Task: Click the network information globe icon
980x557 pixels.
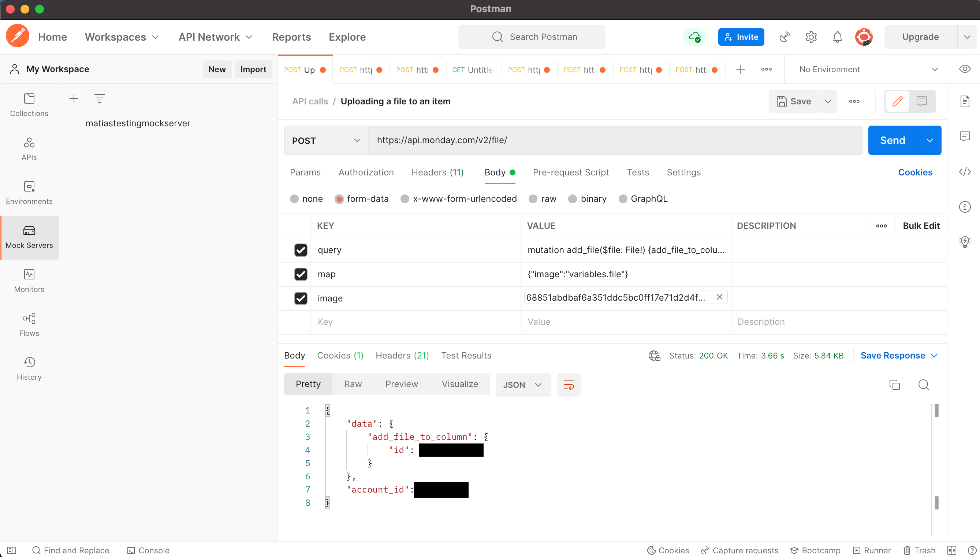Action: click(x=654, y=355)
